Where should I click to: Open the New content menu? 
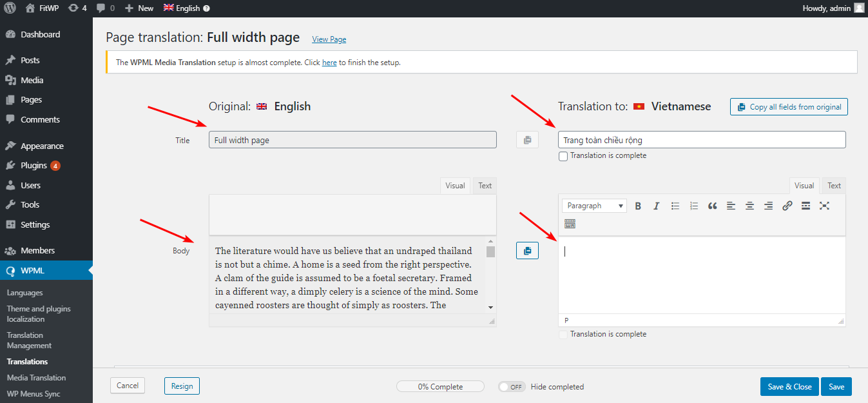139,8
